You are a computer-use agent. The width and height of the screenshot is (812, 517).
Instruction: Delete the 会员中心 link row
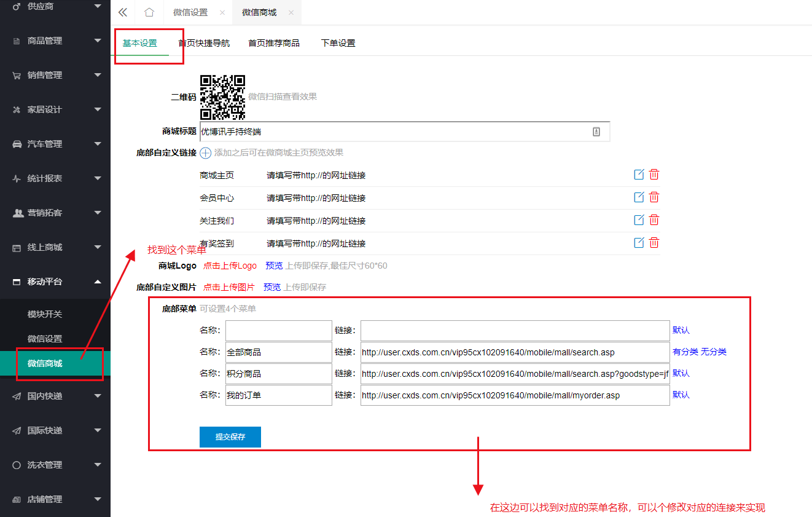click(654, 197)
